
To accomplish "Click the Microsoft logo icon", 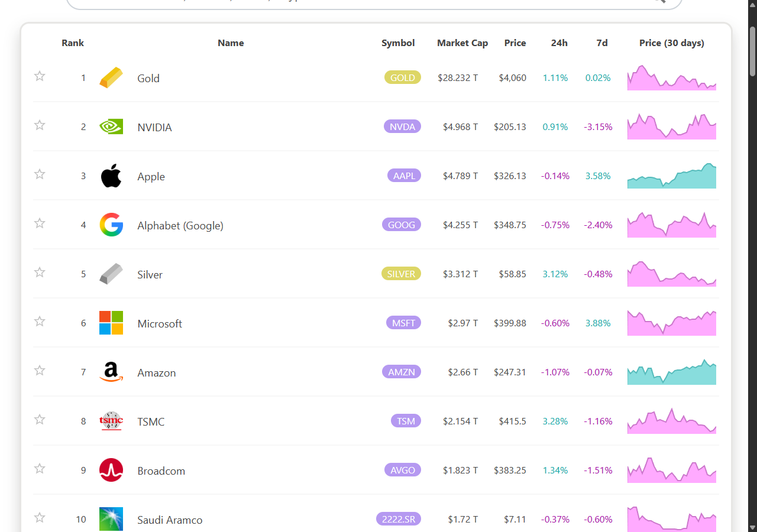I will 111,323.
